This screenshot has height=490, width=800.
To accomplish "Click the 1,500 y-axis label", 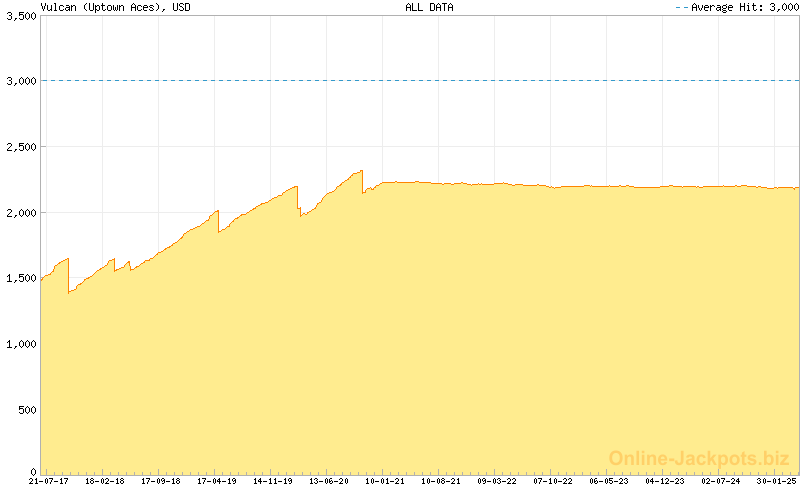I will 18,278.
